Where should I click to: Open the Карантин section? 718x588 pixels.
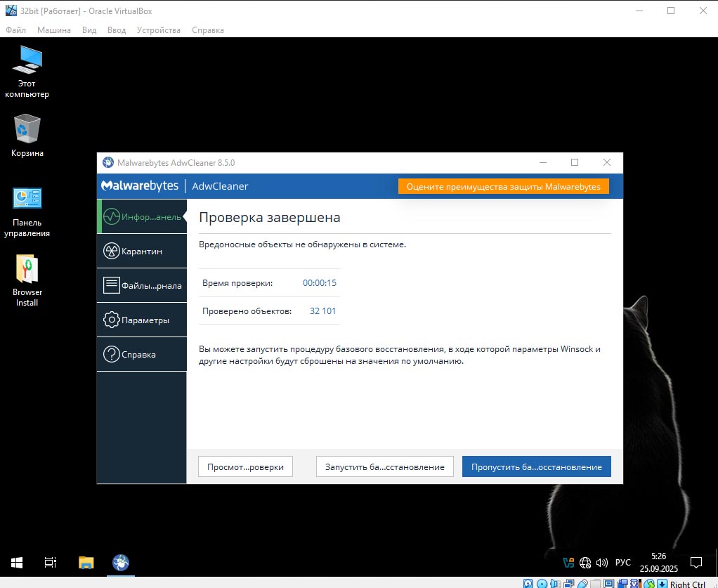pyautogui.click(x=142, y=251)
